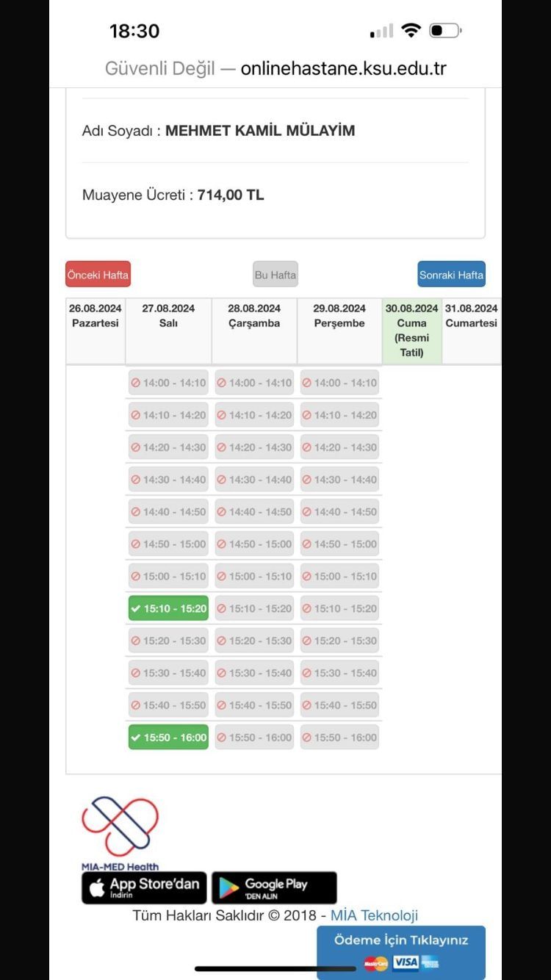The height and width of the screenshot is (980, 551).
Task: Click the Bu Hafta button
Action: pyautogui.click(x=275, y=275)
